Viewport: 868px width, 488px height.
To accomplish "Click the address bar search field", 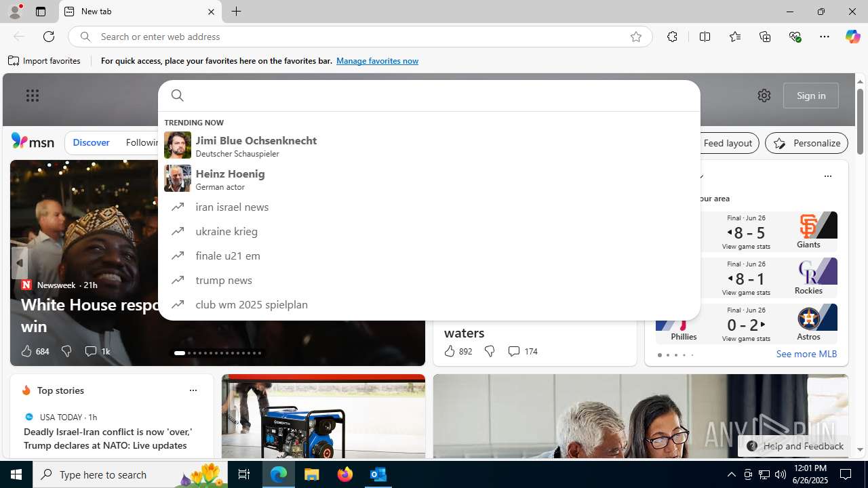I will point(359,37).
